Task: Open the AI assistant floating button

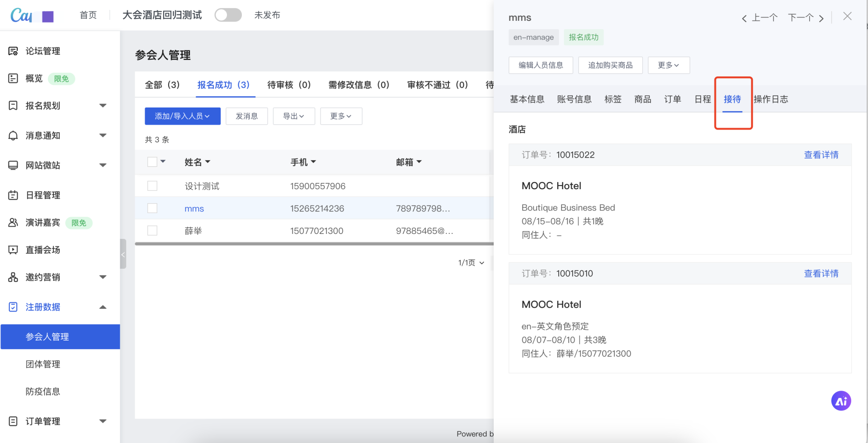Action: point(841,401)
